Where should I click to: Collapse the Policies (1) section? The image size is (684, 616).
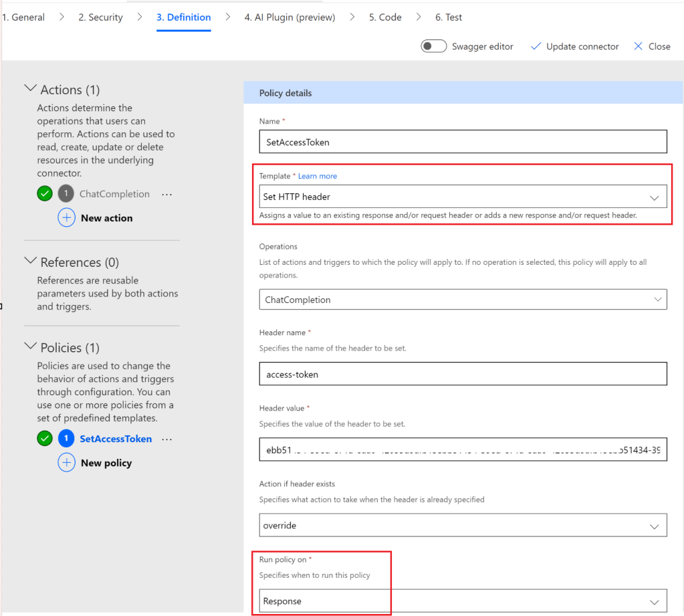click(x=30, y=347)
